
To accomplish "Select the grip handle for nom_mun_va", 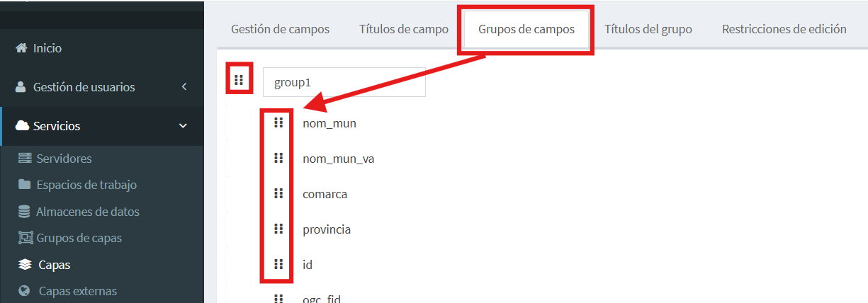I will point(278,158).
